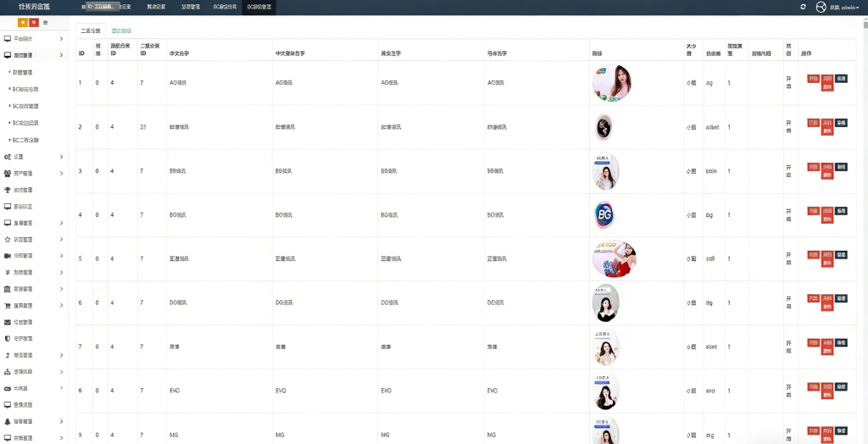
Task: Click the red square button above sidebar
Action: [33, 22]
